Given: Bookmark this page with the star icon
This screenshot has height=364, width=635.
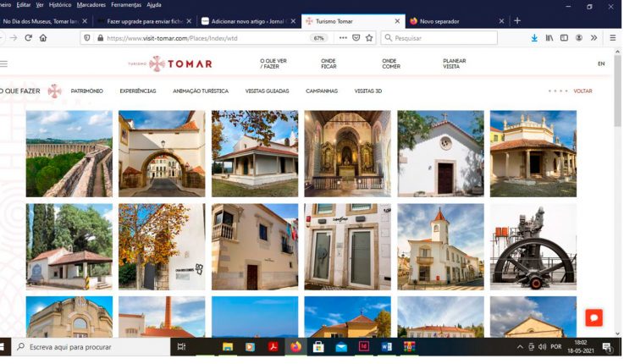Looking at the screenshot, I should (369, 38).
